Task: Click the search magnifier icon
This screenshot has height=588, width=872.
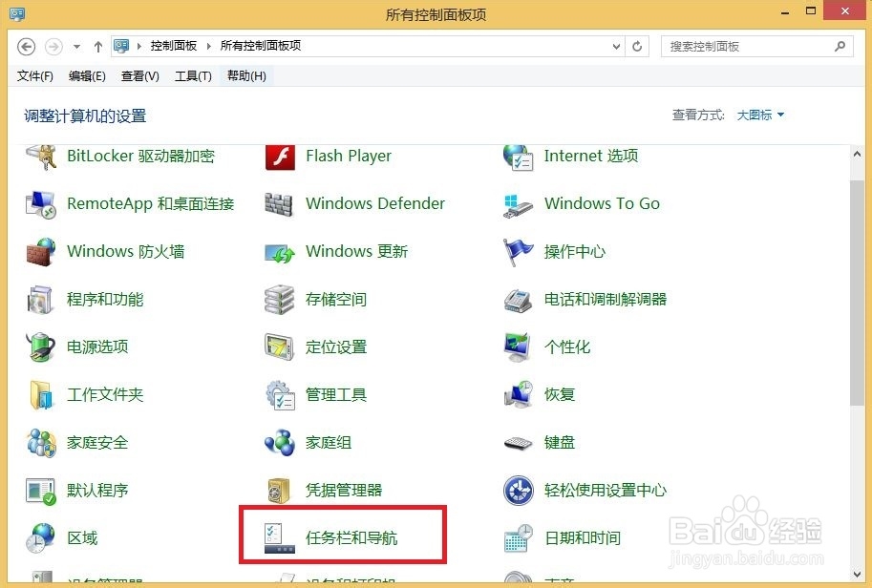Action: [x=840, y=47]
